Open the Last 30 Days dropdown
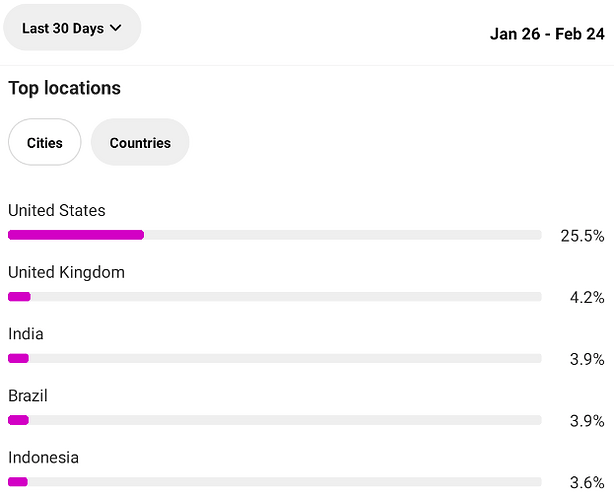The width and height of the screenshot is (614, 500). coord(72,28)
